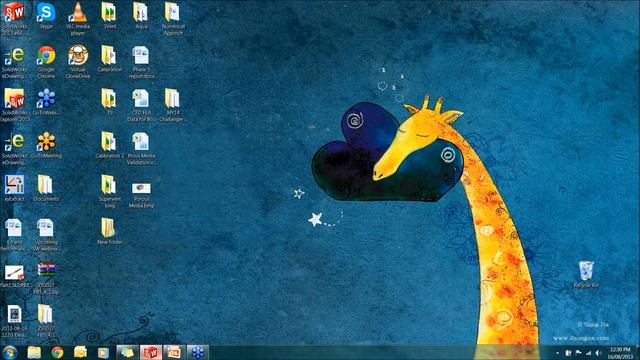
Task: Select the 2013-08-16 1220 desktop file
Action: point(14,321)
